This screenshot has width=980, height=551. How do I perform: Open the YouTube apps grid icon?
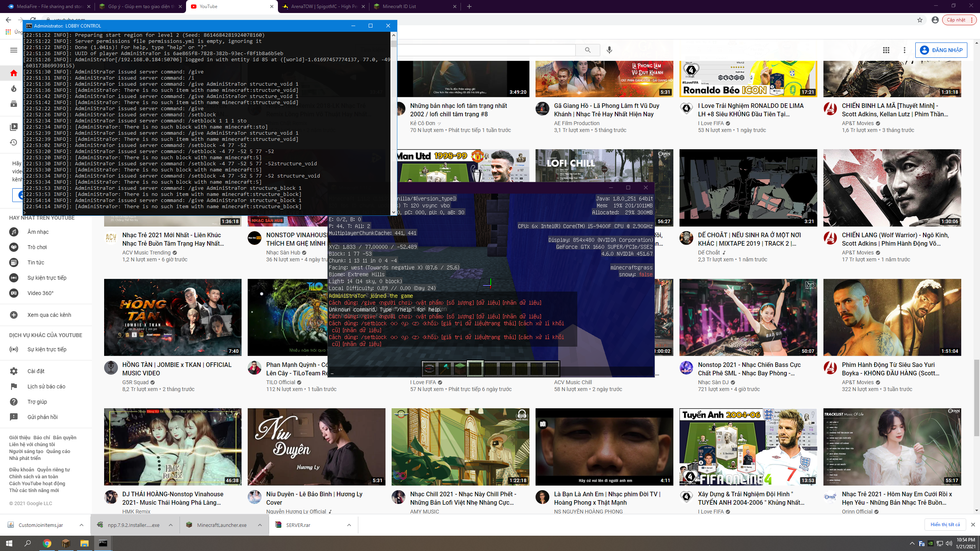[x=886, y=50]
